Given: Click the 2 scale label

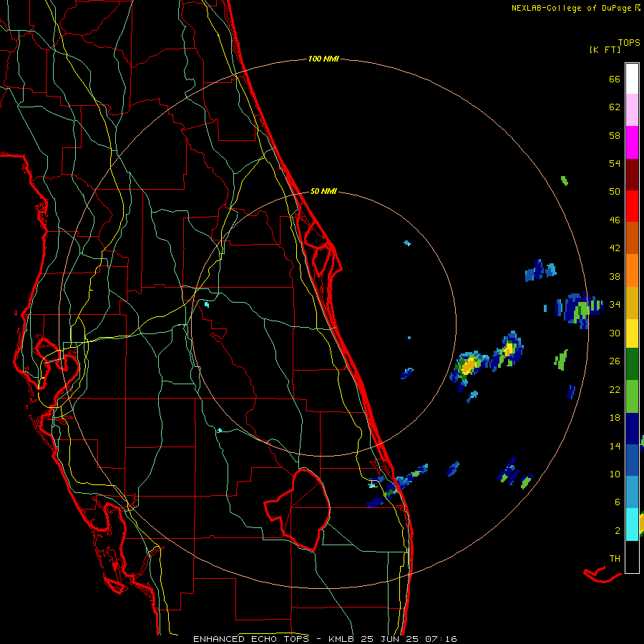Looking at the screenshot, I should [617, 531].
